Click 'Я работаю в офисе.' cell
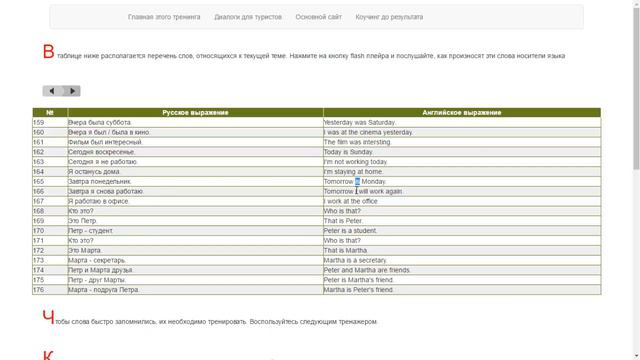 pos(195,201)
